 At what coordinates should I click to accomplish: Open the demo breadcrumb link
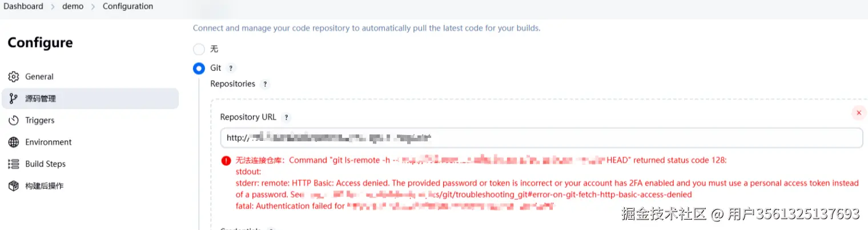[x=73, y=6]
